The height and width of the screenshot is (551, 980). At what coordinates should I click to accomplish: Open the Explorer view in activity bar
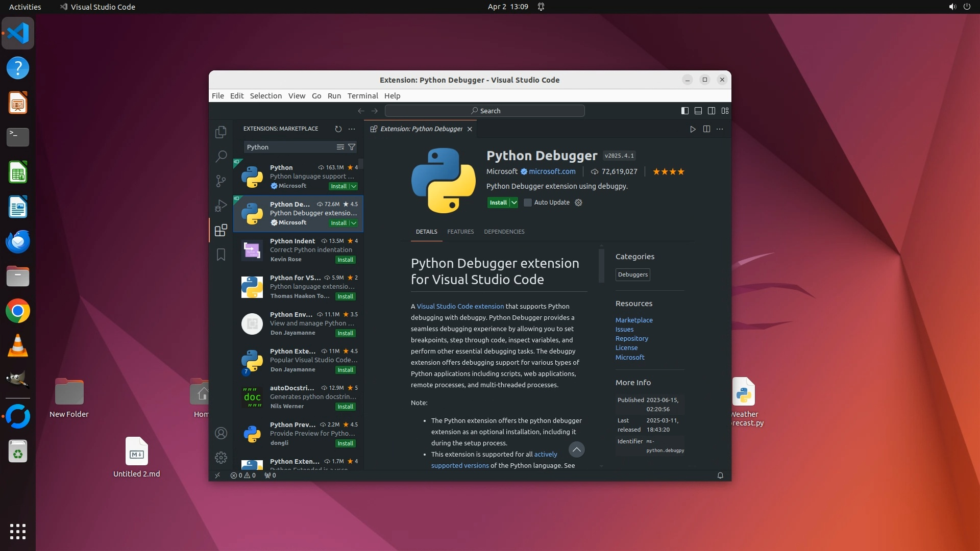click(220, 132)
